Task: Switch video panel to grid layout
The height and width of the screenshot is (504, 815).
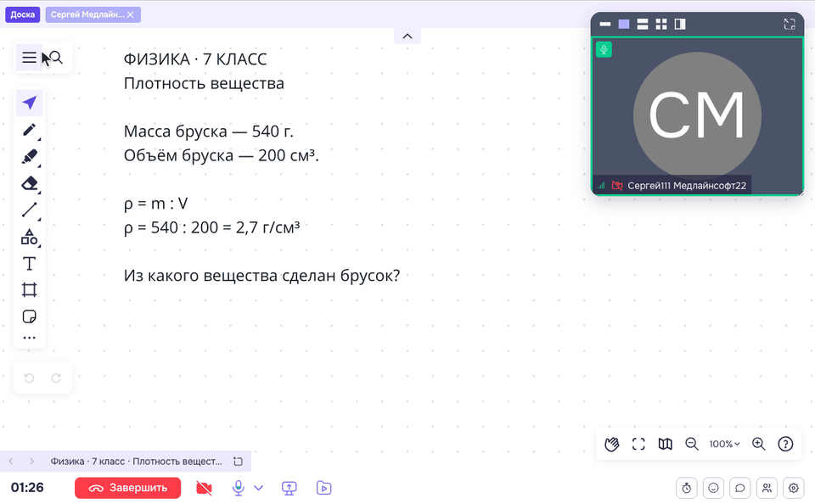Action: [x=661, y=24]
